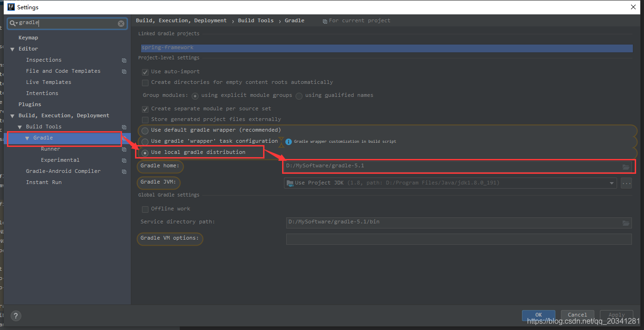
Task: Click the project-level icon beside Runner
Action: [x=124, y=149]
